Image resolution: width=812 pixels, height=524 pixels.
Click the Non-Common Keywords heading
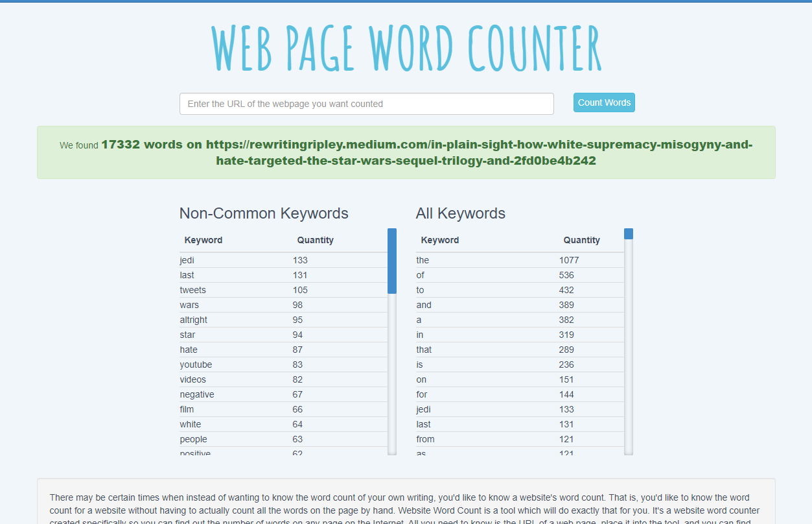click(x=264, y=213)
